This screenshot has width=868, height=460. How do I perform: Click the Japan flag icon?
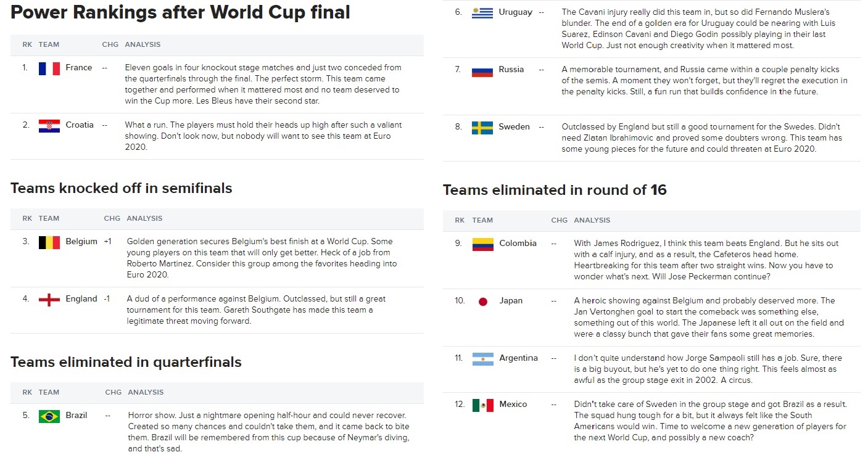pyautogui.click(x=482, y=302)
